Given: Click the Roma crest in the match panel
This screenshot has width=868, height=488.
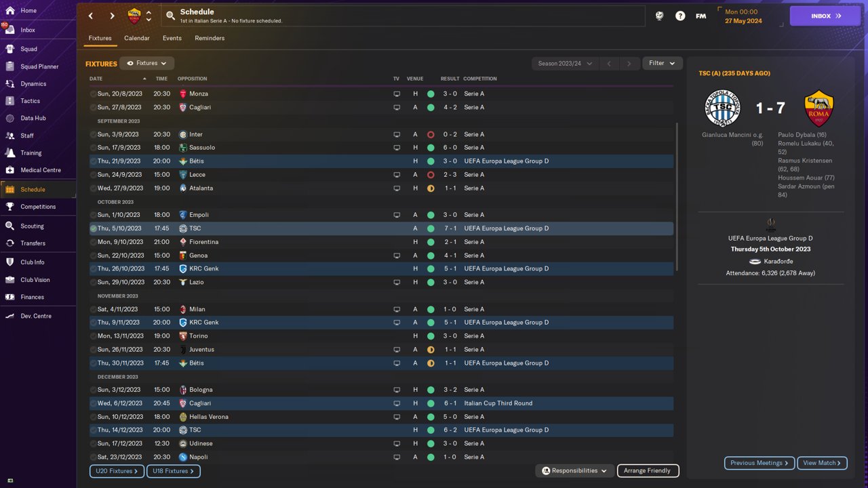Looking at the screenshot, I should [818, 108].
